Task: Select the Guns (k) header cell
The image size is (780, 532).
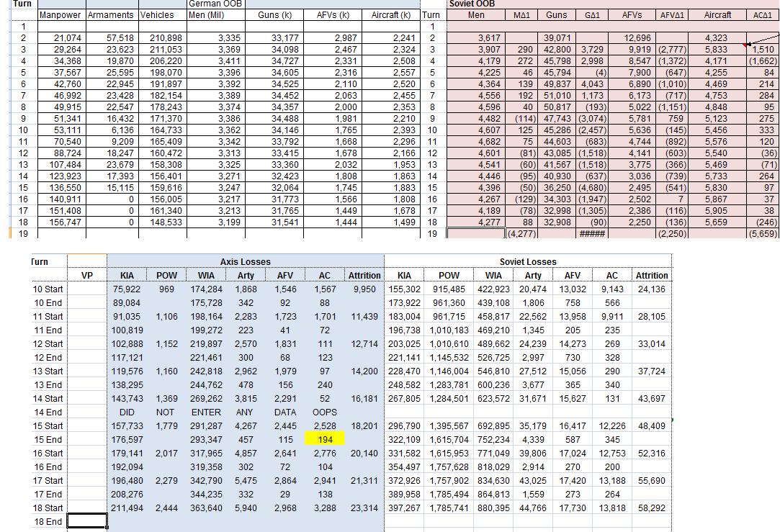Action: (x=274, y=15)
